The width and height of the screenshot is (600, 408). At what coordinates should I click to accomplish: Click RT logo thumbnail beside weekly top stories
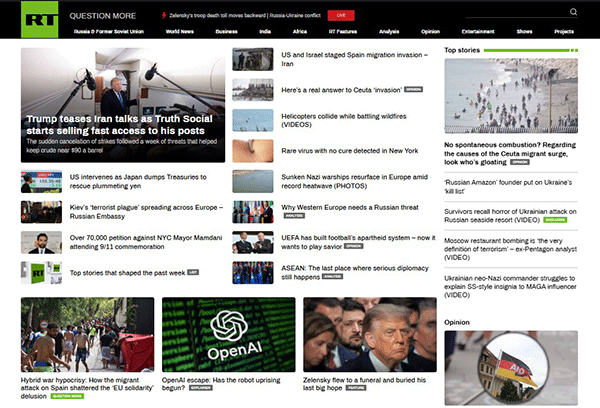tap(41, 273)
